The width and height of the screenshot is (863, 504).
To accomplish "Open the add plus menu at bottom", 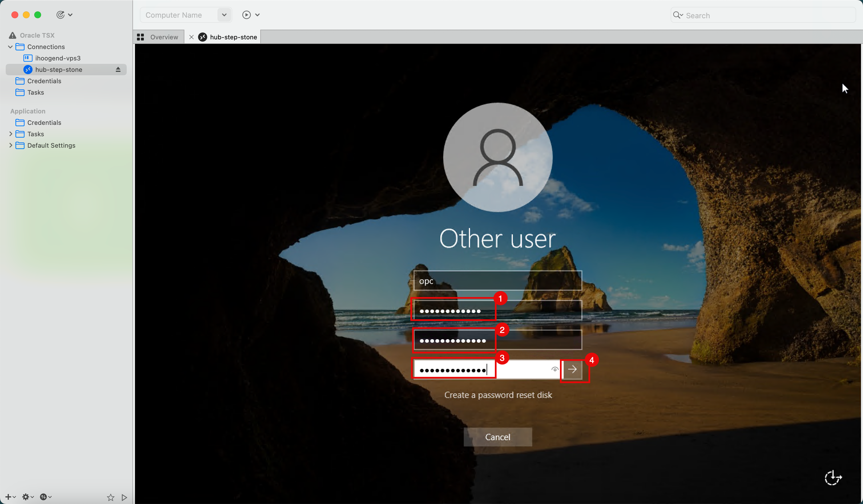I will click(x=8, y=497).
